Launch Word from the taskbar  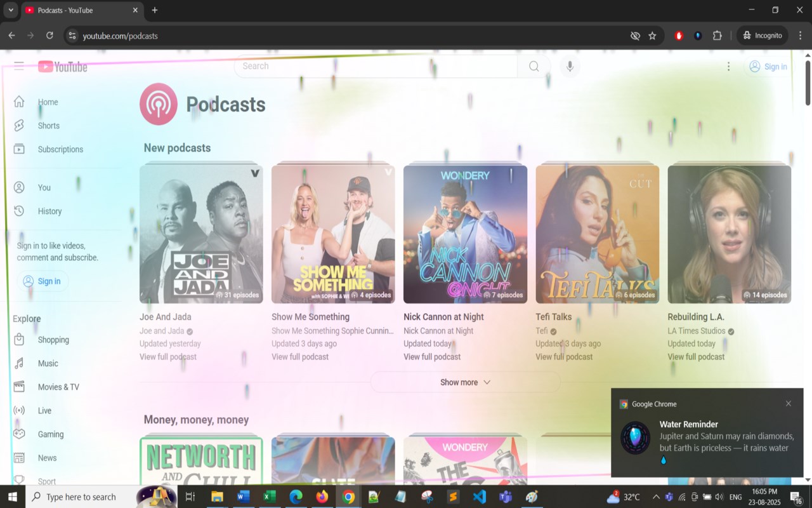click(243, 497)
